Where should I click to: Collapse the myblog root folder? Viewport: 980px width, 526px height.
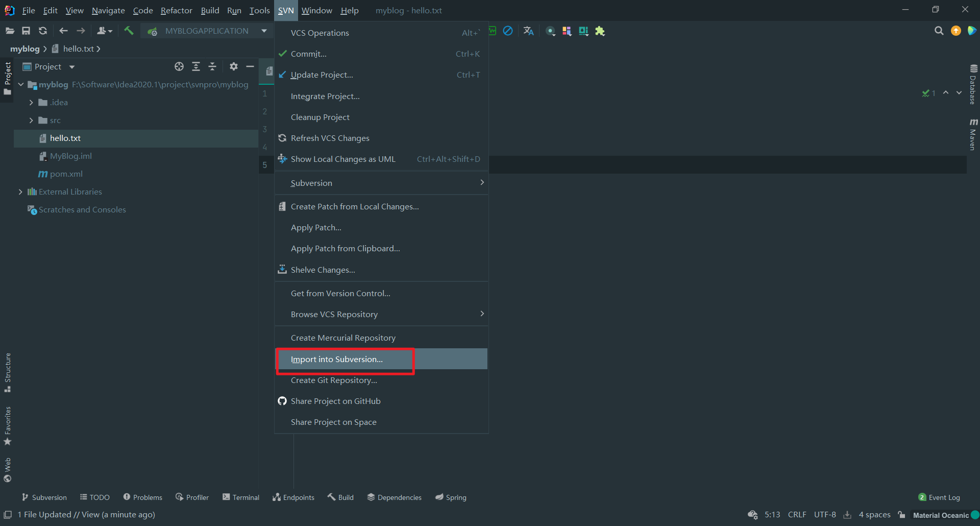click(x=21, y=85)
